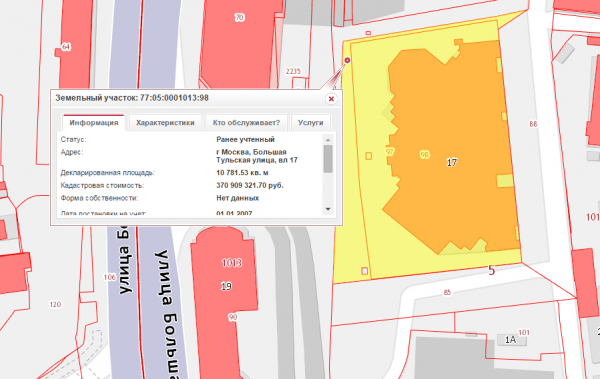Select red building labeled 64
The height and width of the screenshot is (379, 600).
[x=66, y=47]
